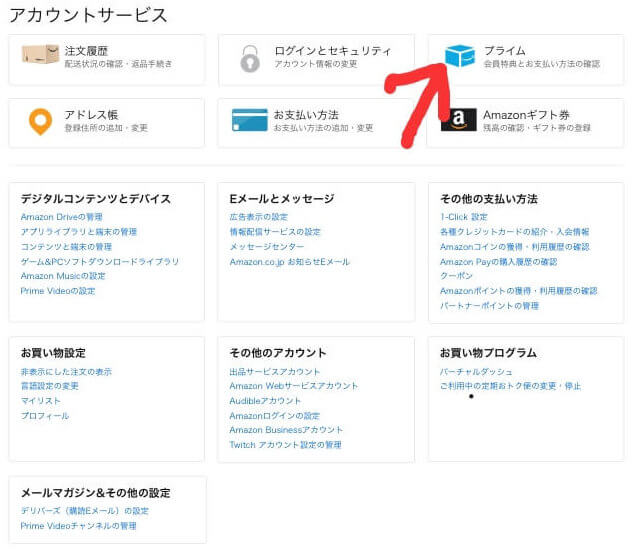The width and height of the screenshot is (636, 555).
Task: Click その他の支払い方法 section heading
Action: (x=489, y=199)
